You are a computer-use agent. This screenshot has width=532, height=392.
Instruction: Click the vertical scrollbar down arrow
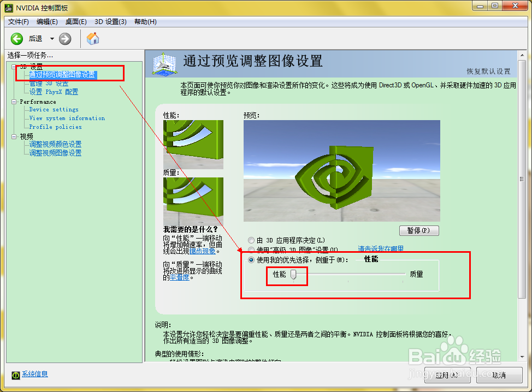pos(522,357)
